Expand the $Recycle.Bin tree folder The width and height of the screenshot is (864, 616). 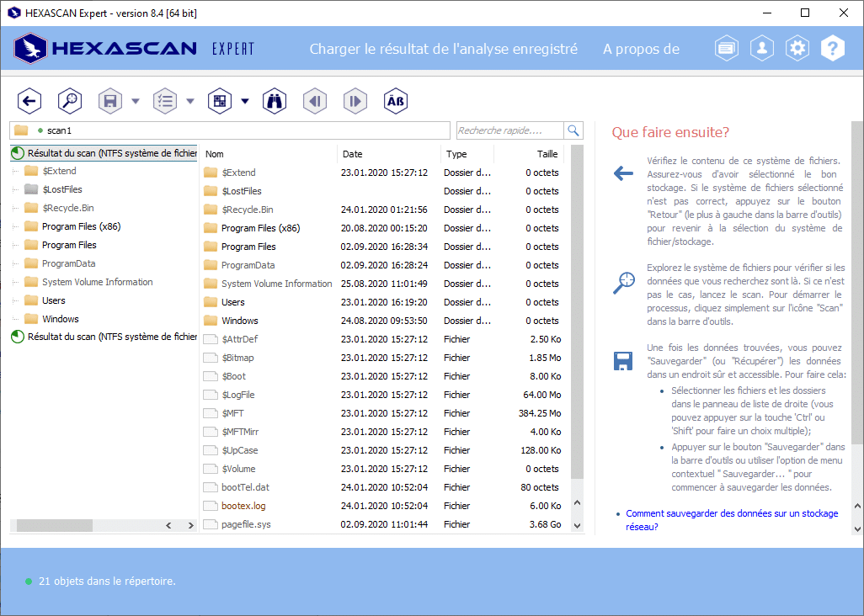point(15,208)
